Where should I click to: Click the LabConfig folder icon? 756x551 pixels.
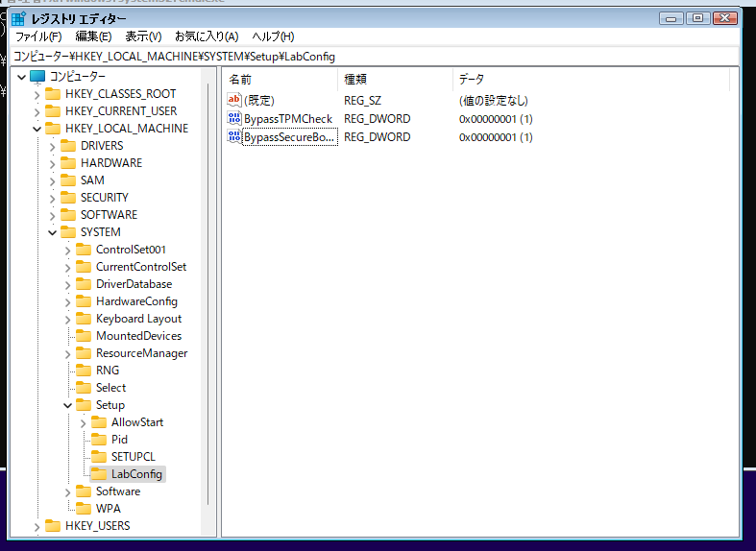pos(99,474)
